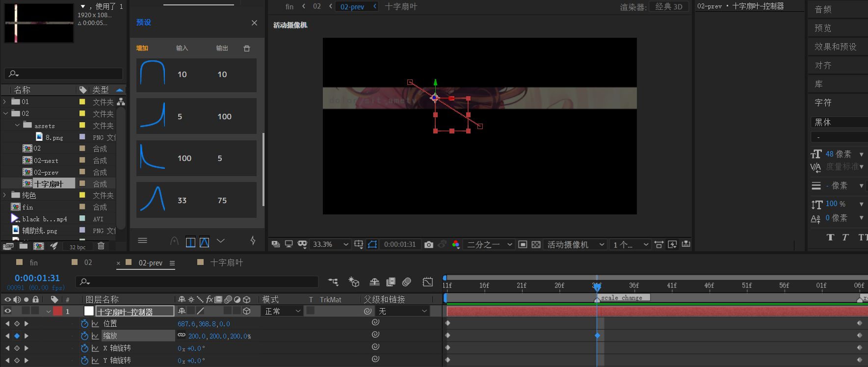This screenshot has height=367, width=868.
Task: Toggle the shy switch for layer 1
Action: (182, 311)
